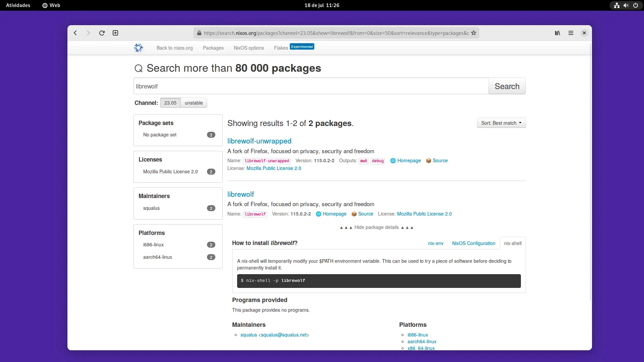Open the Sort: Best match dropdown
Screen dimensions: 644x362
pos(501,123)
